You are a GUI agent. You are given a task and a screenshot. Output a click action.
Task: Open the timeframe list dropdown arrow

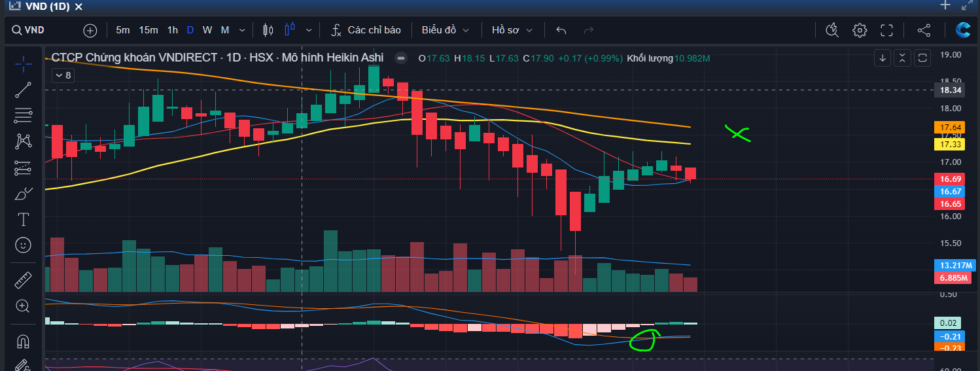[x=242, y=30]
